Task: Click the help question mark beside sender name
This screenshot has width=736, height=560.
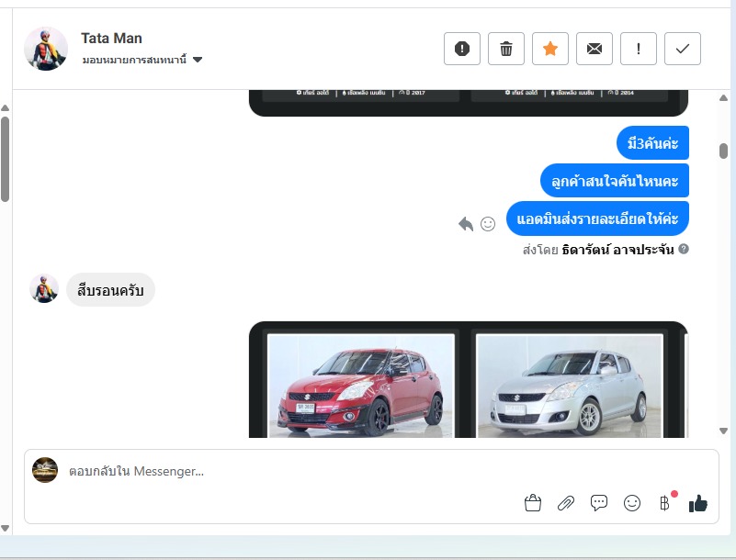Action: click(684, 249)
